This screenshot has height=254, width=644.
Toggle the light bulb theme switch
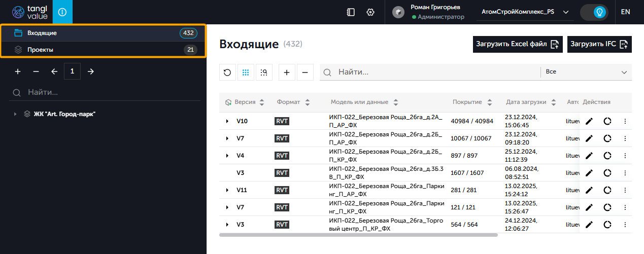click(x=594, y=12)
